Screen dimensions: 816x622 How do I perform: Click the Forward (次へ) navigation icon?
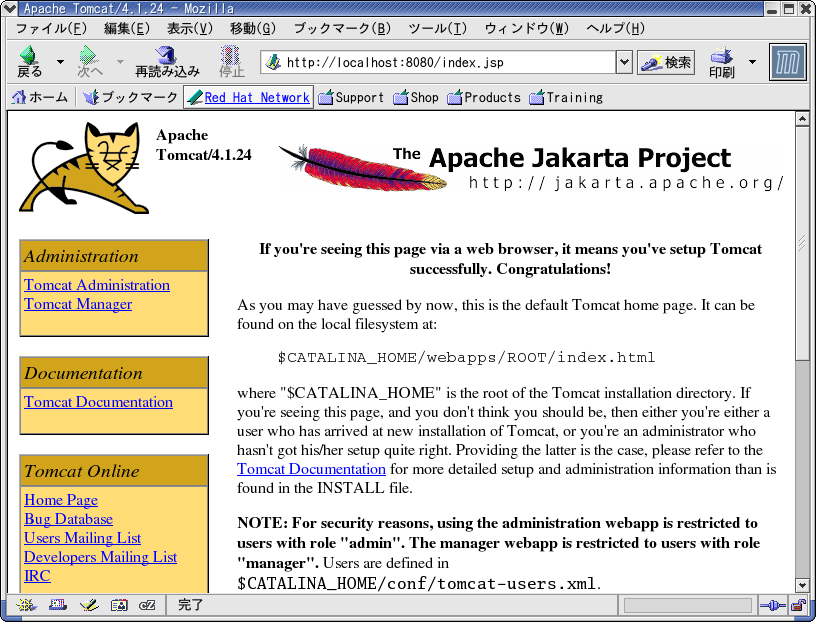click(x=90, y=61)
